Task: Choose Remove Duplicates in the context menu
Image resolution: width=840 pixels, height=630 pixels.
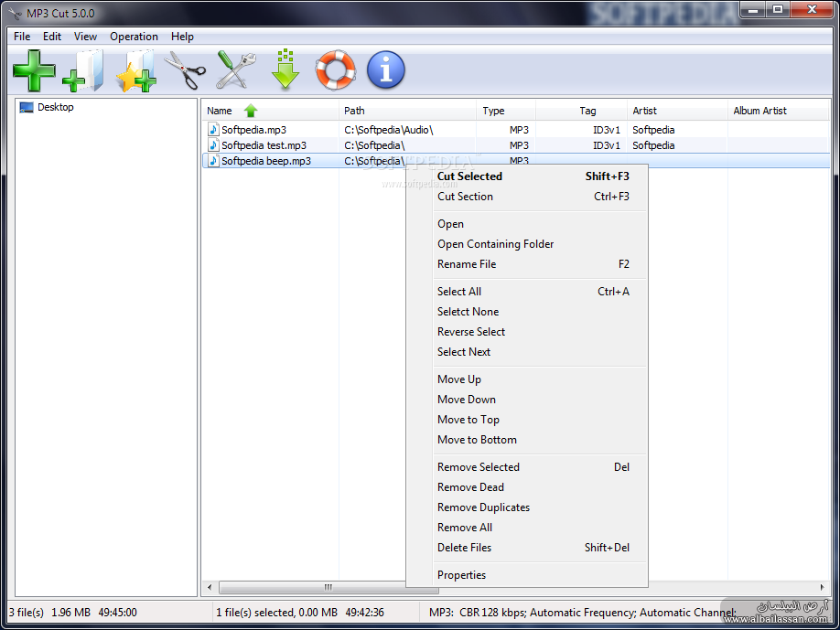Action: [x=483, y=507]
